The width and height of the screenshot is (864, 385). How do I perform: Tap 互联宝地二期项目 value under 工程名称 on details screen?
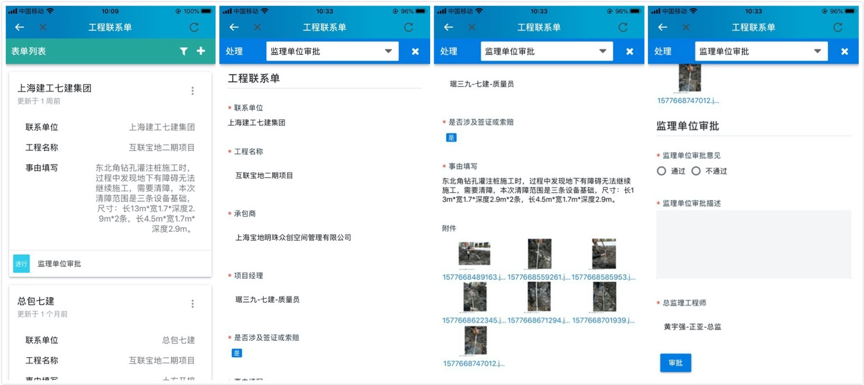(264, 176)
